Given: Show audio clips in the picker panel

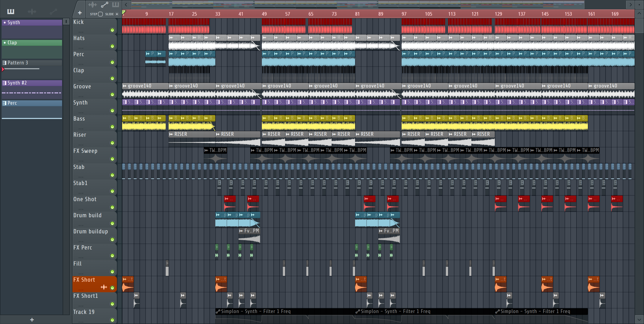Looking at the screenshot, I should click(32, 11).
